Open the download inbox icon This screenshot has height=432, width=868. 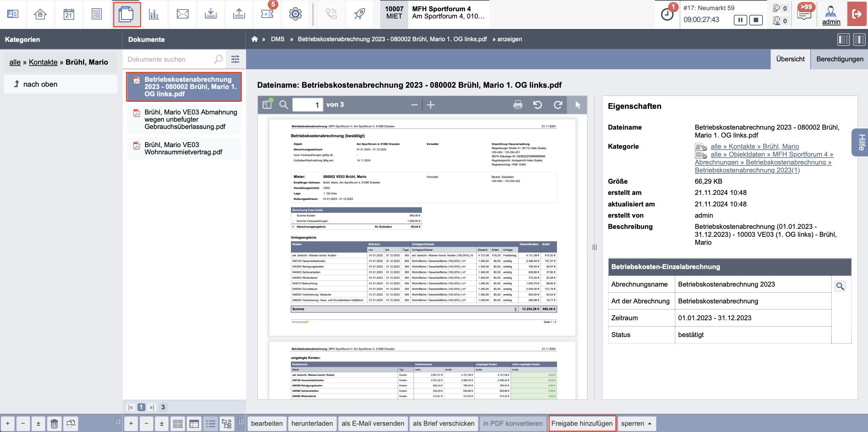point(211,14)
